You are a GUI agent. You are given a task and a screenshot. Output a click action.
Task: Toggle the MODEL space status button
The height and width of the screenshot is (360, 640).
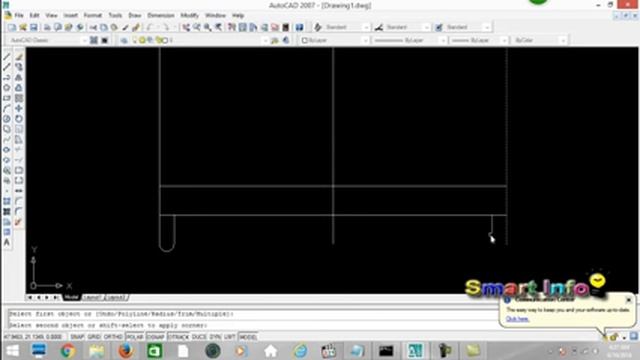click(x=248, y=337)
